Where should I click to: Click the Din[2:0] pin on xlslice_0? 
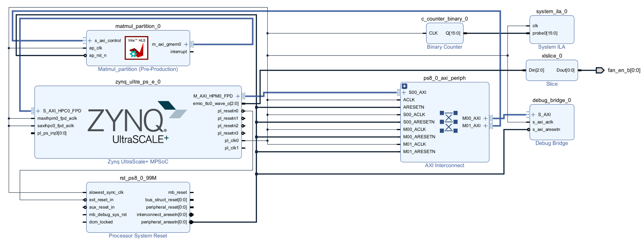point(536,70)
